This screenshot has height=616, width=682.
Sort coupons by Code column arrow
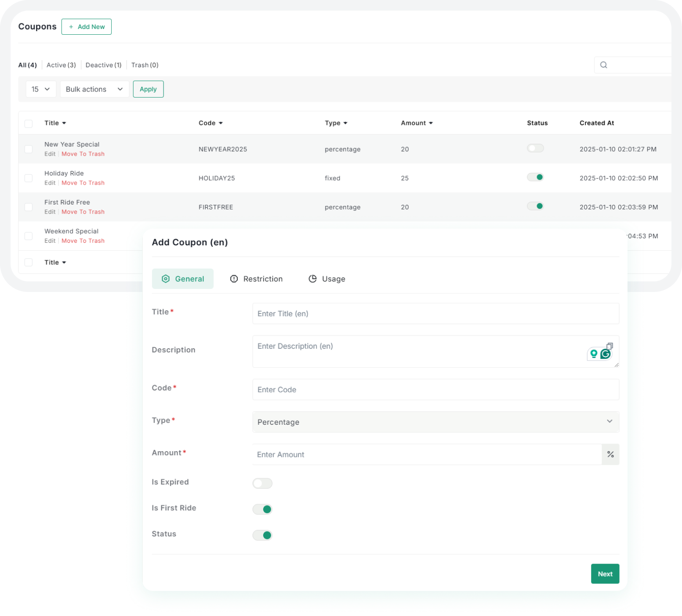pos(221,123)
